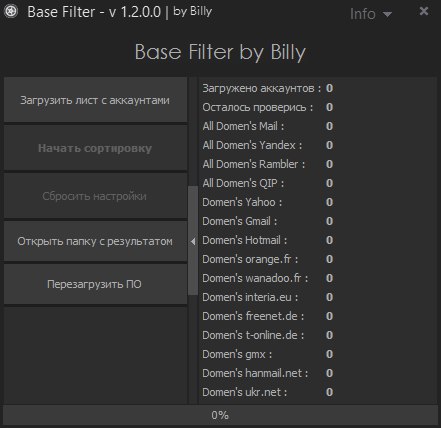Image resolution: width=441 pixels, height=428 pixels.
Task: Click the Domen's Gmail counter row
Action: pos(268,221)
